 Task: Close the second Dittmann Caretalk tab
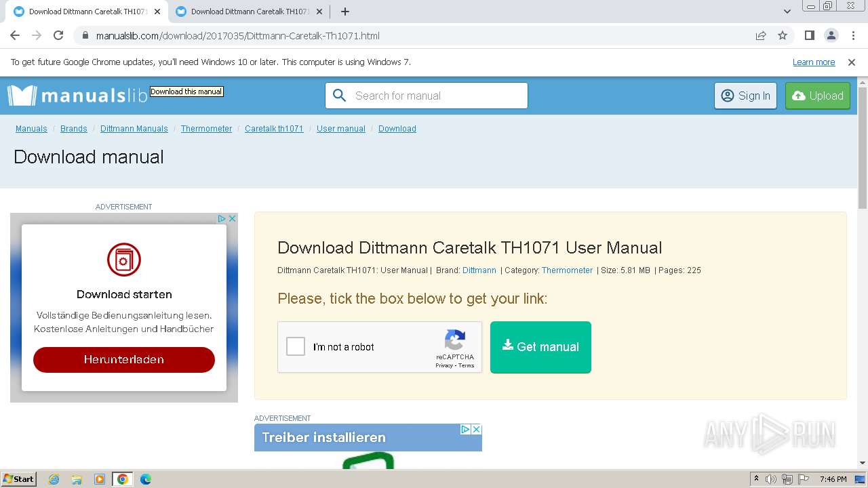click(x=319, y=12)
